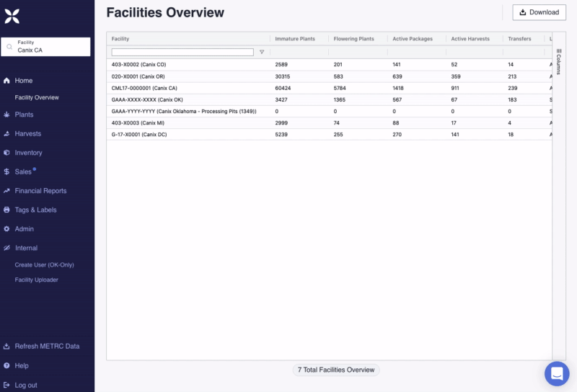Select row 020-X0001 (Canix OR)

(x=330, y=76)
